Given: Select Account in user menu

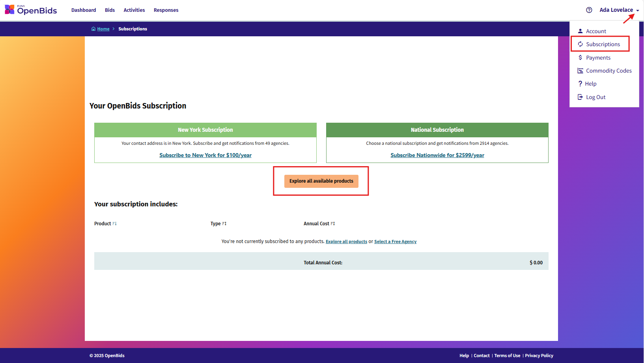Looking at the screenshot, I should (x=592, y=31).
